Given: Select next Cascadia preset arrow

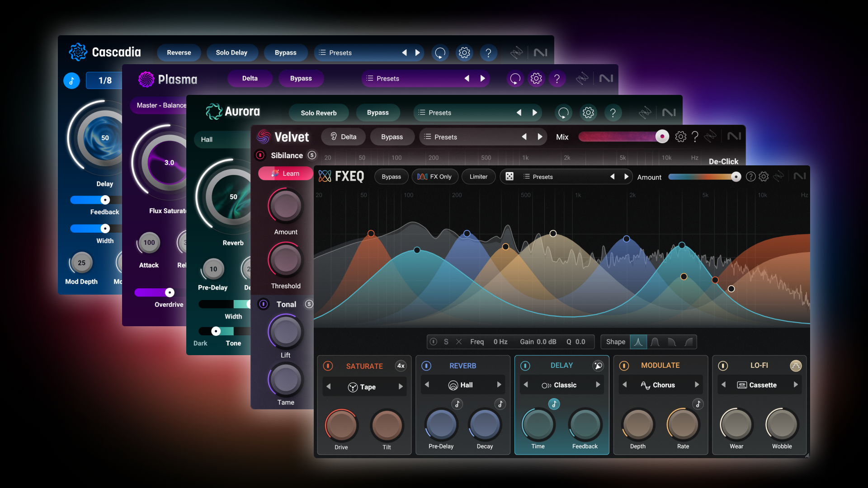Looking at the screenshot, I should [418, 53].
